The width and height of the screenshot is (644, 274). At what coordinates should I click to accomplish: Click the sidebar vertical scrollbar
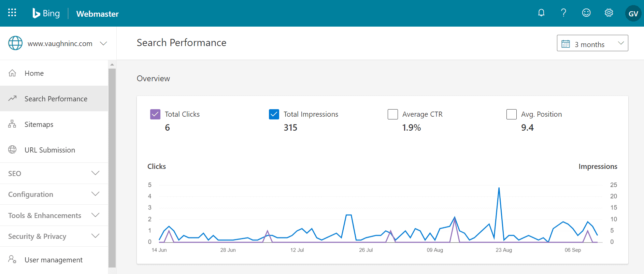pos(112,167)
